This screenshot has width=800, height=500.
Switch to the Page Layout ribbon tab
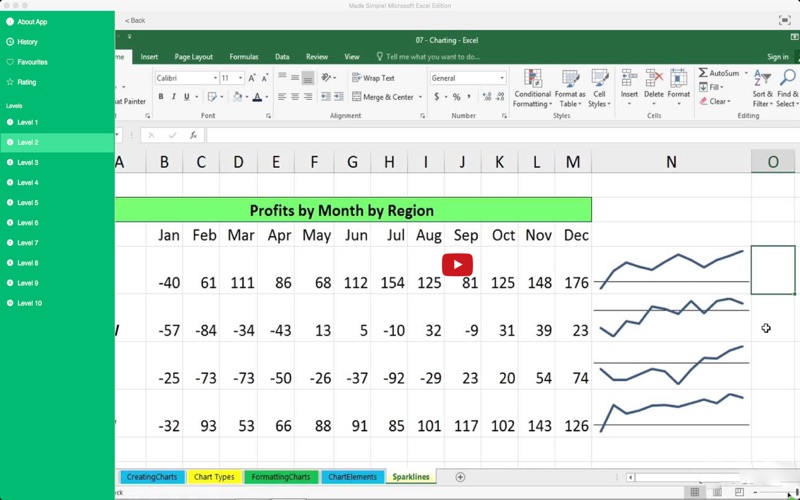[x=193, y=57]
